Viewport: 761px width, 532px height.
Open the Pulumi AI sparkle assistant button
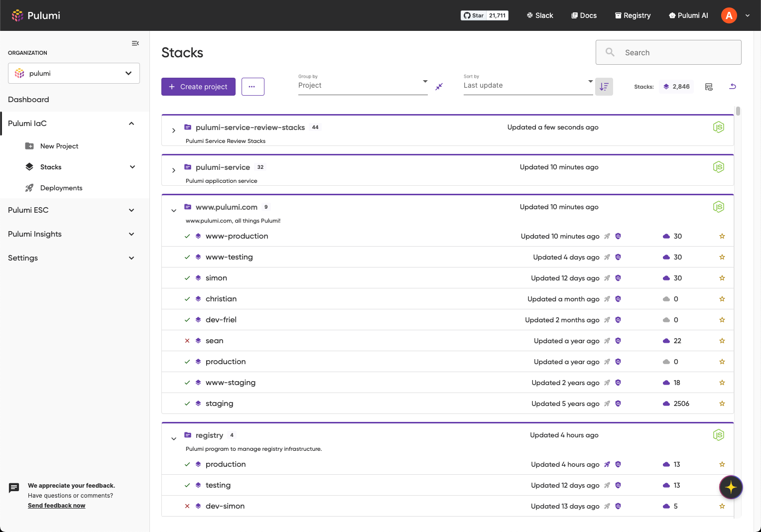pos(731,487)
